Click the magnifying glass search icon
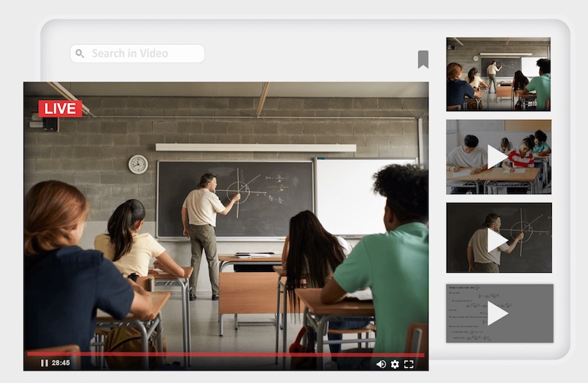Screen dimensions: 588x383 coord(80,54)
